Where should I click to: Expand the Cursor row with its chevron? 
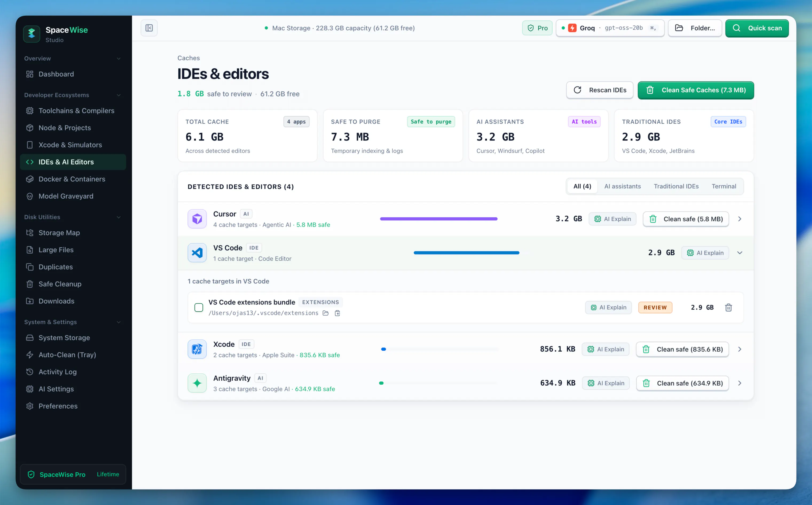(x=740, y=219)
